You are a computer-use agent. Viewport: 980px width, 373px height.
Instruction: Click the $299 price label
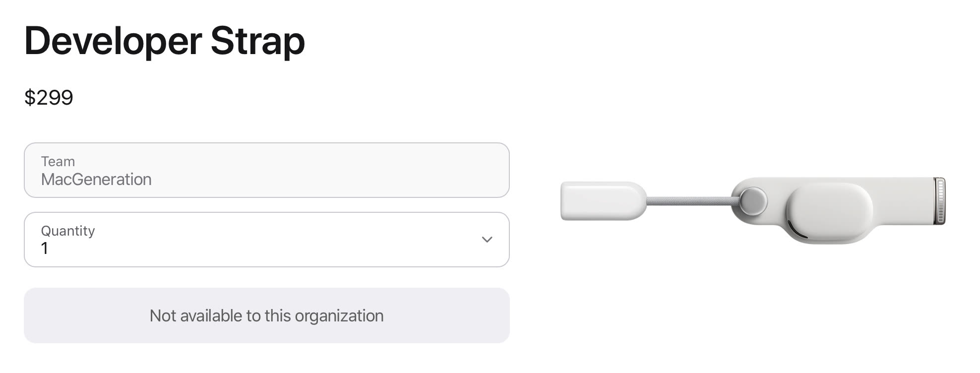[x=49, y=97]
